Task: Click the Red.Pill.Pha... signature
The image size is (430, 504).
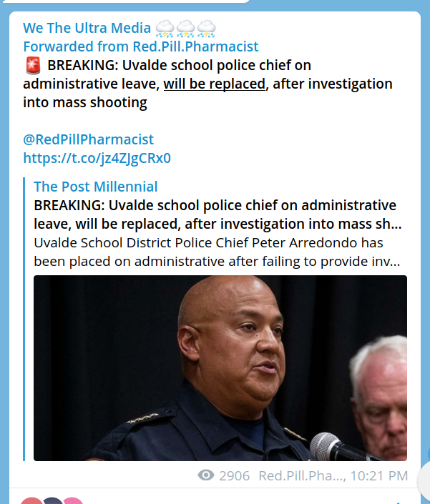Action: 300,475
